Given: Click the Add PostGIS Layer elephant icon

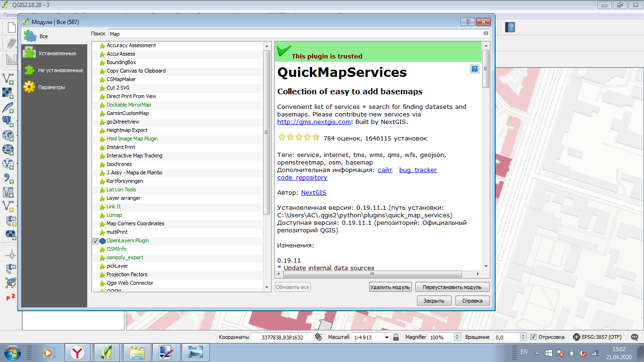Looking at the screenshot, I should (x=8, y=121).
